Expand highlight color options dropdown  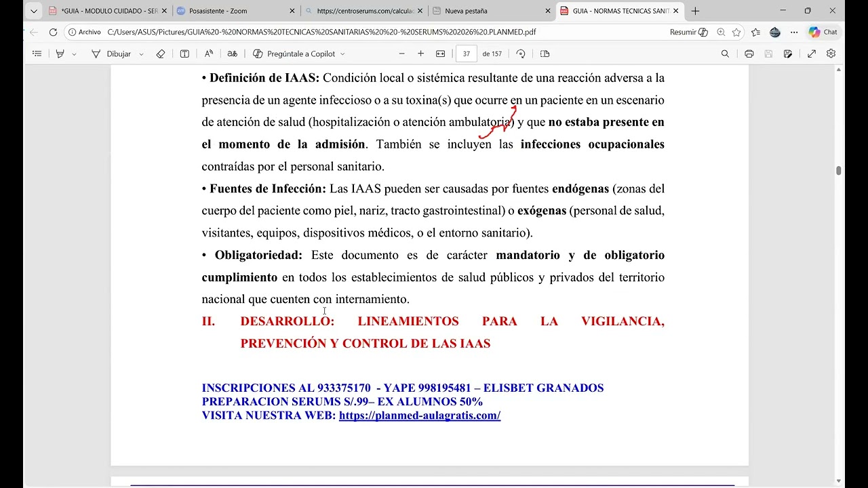coord(74,54)
